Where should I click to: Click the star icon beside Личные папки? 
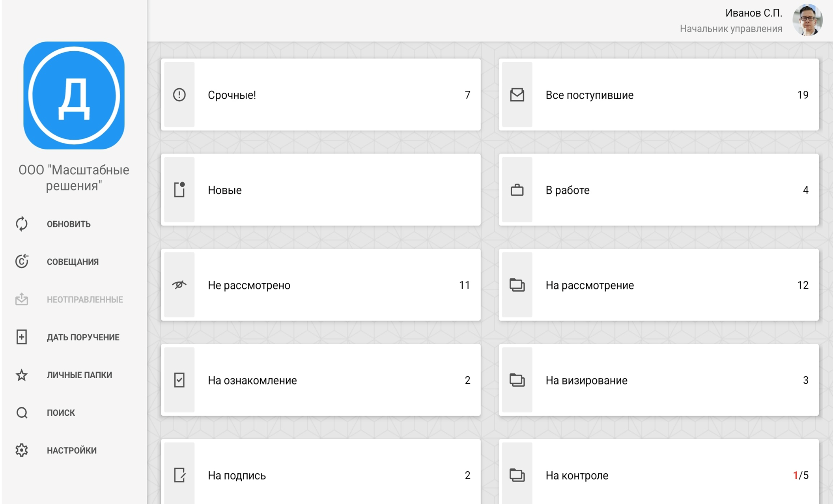pyautogui.click(x=22, y=375)
